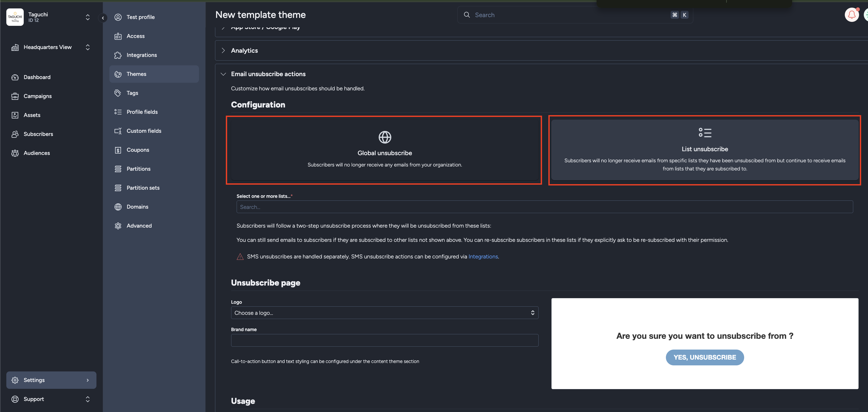Click the Dashboard gauge icon
868x412 pixels.
coord(15,77)
